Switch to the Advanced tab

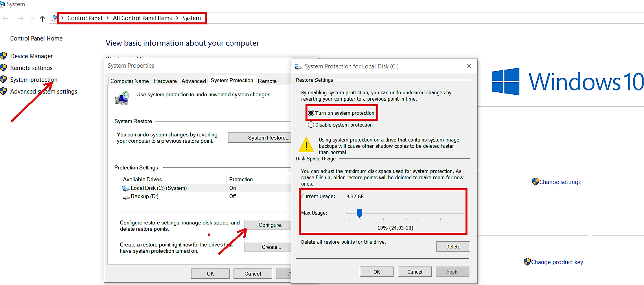tap(193, 81)
